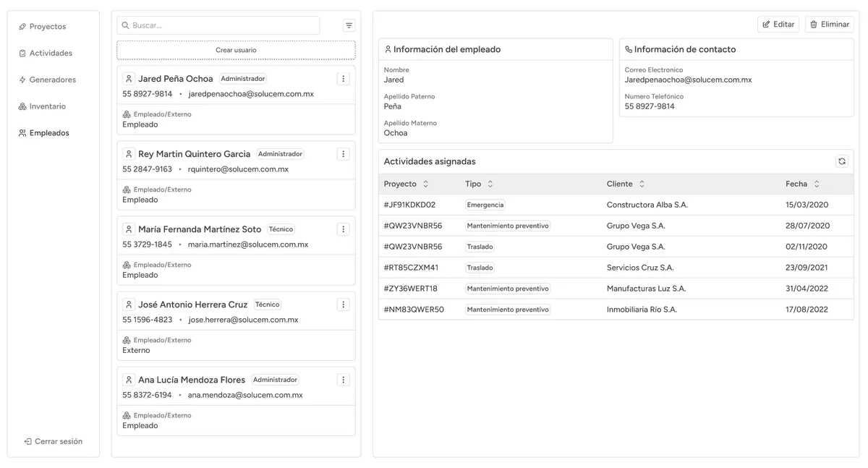The height and width of the screenshot is (468, 868).
Task: Open the kebab menu for José Antonio Herrera Cruz
Action: (344, 304)
